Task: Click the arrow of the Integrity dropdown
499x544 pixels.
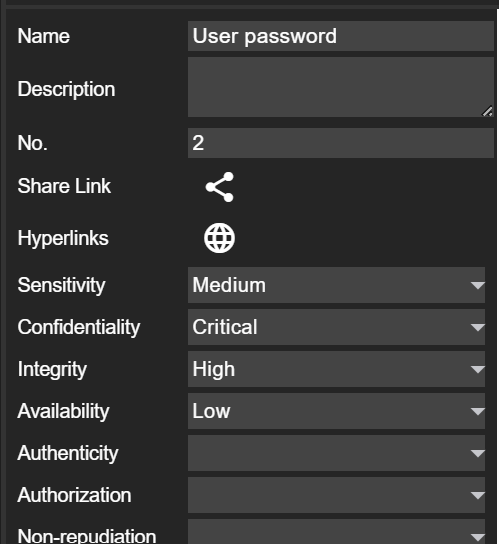Action: coord(477,369)
